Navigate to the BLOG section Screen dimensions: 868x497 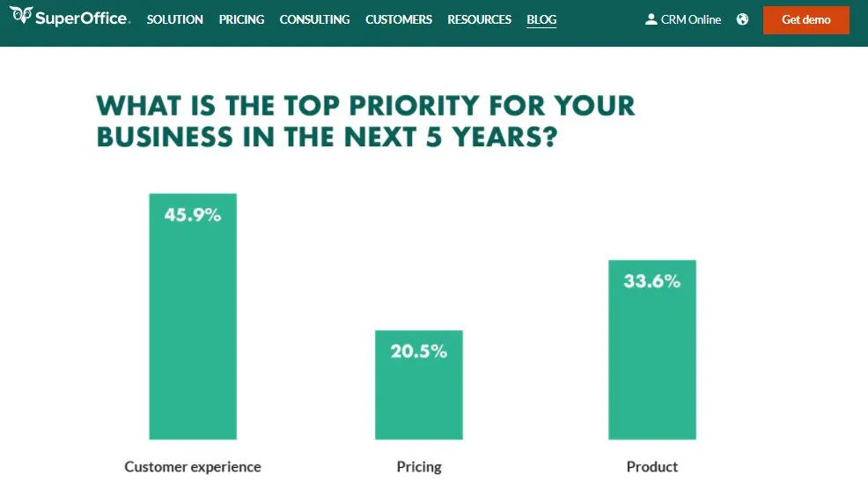(x=541, y=19)
